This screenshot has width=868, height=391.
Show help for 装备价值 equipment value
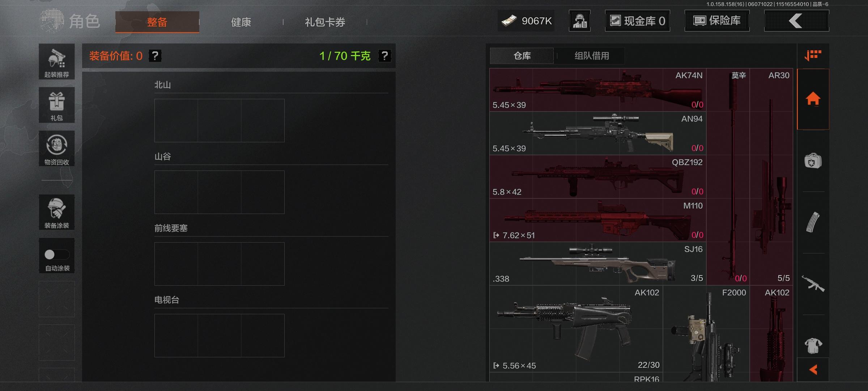[x=155, y=56]
